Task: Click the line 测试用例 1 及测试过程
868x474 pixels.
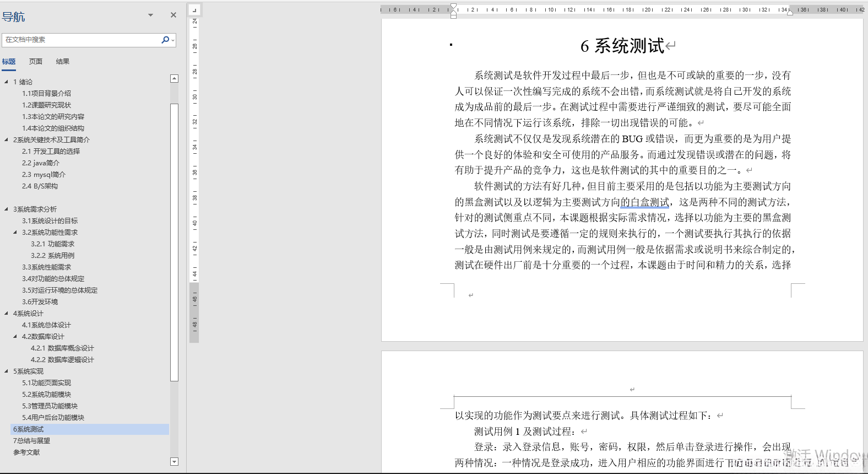Action: [525, 432]
